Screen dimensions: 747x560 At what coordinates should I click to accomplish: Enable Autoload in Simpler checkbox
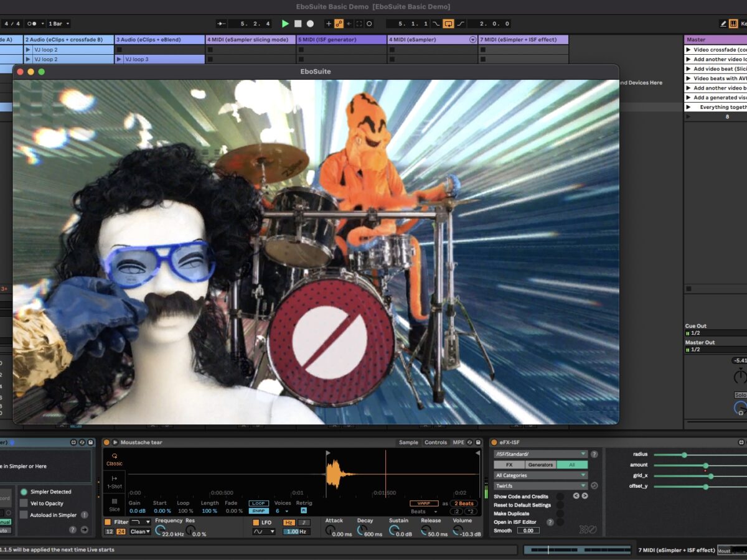point(24,515)
